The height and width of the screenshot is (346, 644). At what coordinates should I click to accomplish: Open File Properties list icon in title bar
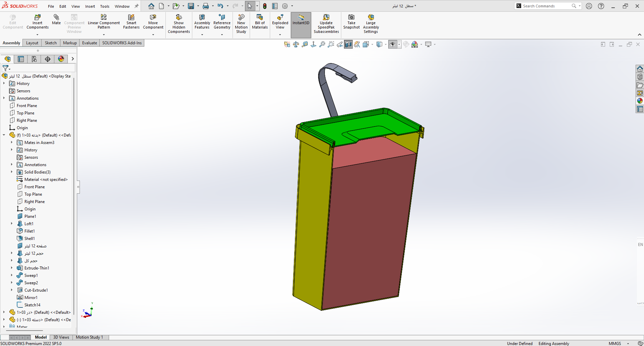275,6
